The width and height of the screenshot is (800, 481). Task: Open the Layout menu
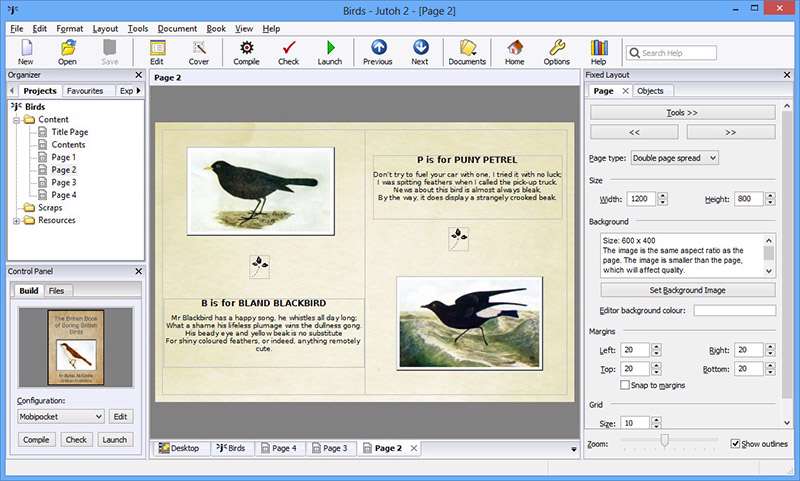click(105, 29)
